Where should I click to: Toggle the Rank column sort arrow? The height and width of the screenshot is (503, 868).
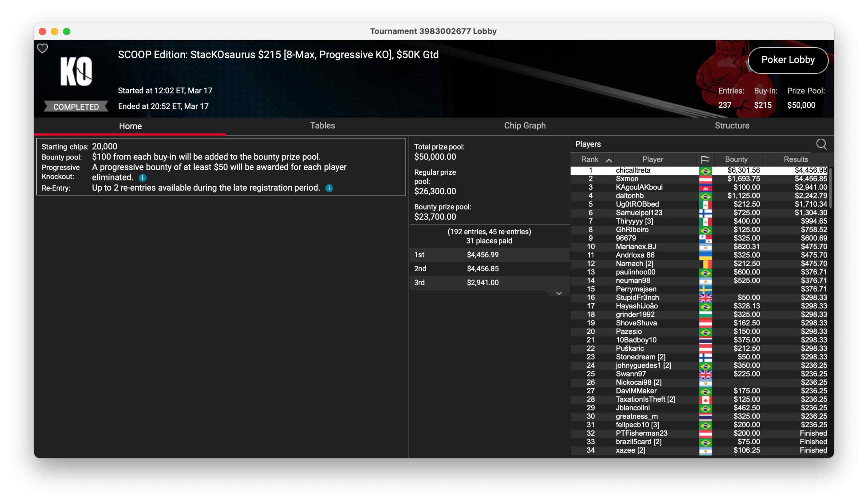(x=609, y=160)
